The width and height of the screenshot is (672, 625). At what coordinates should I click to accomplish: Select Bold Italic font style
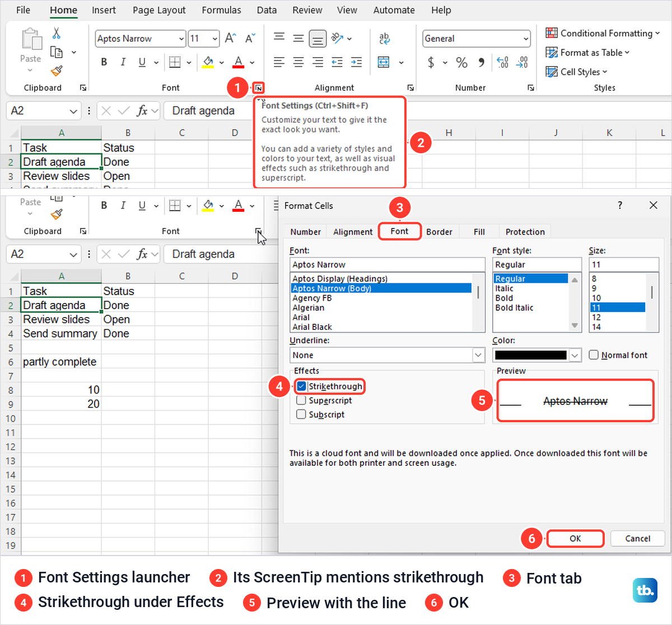(514, 307)
